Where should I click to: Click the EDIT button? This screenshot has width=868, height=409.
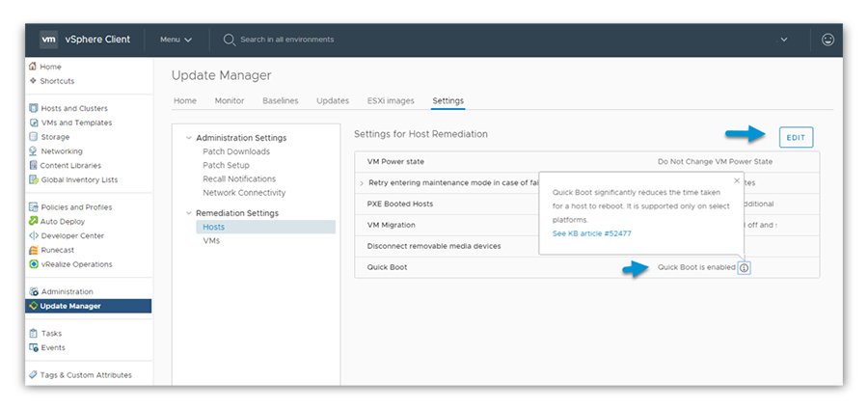(796, 137)
